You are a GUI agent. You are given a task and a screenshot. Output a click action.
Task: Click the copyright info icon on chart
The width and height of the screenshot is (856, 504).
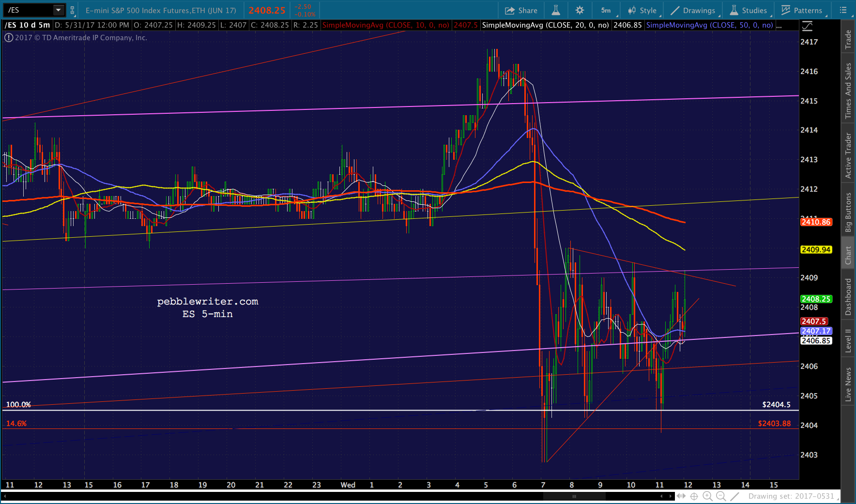pyautogui.click(x=9, y=38)
